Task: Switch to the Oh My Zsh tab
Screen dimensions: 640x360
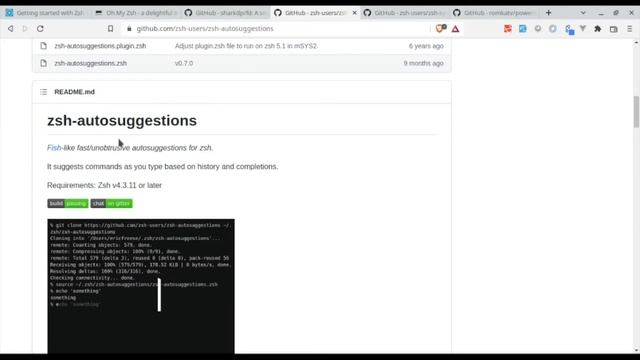Action: click(x=136, y=13)
